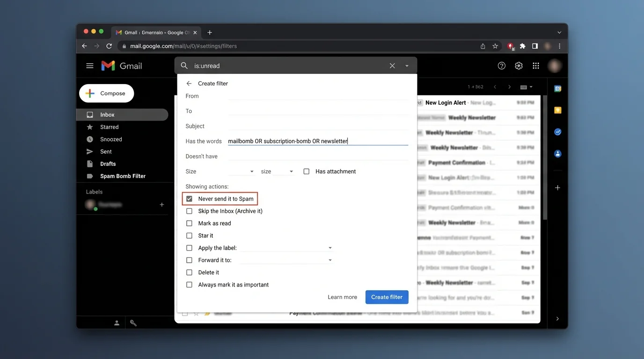
Task: Open the search options dropdown arrow
Action: 407,65
